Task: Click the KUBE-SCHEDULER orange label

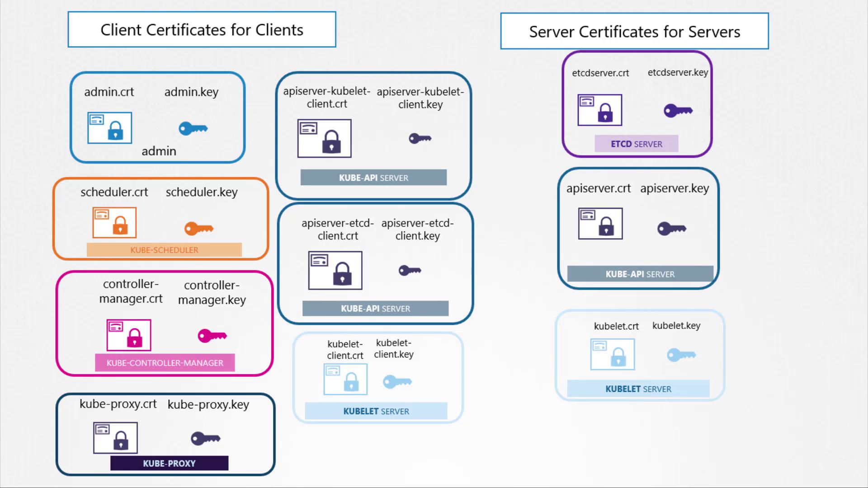Action: 164,250
